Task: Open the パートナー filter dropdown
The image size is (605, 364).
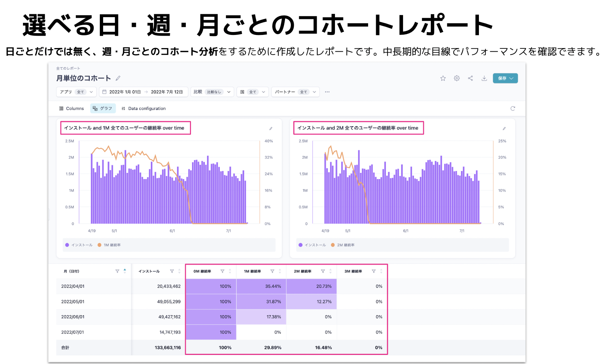Action: tap(295, 92)
